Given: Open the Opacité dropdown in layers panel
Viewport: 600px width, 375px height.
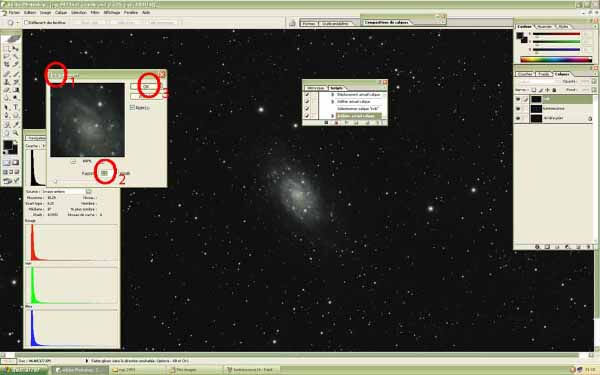Looking at the screenshot, I should tap(594, 82).
